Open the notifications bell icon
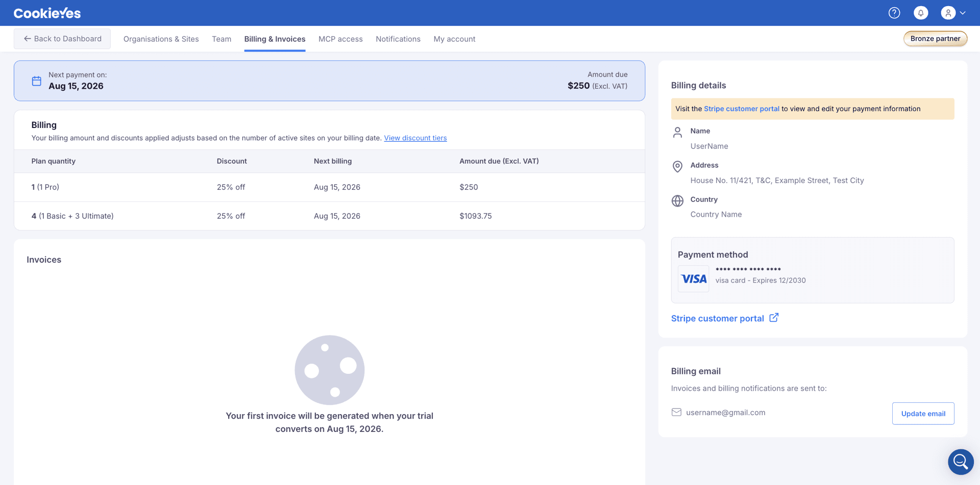 (921, 13)
